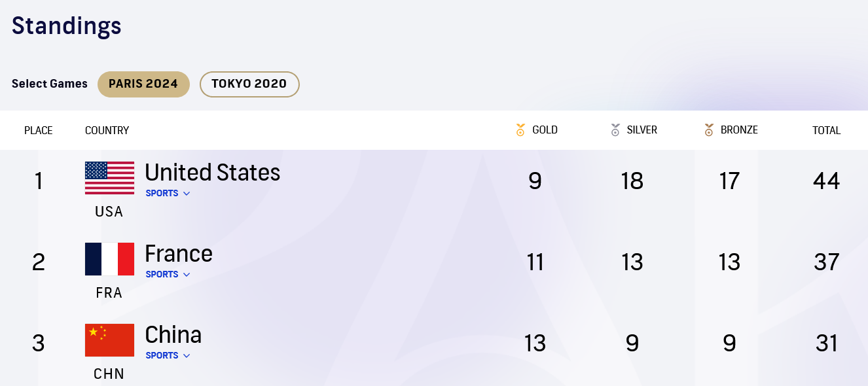Screen dimensions: 868x386
Task: Expand Sports dropdown for United States
Action: pos(168,194)
